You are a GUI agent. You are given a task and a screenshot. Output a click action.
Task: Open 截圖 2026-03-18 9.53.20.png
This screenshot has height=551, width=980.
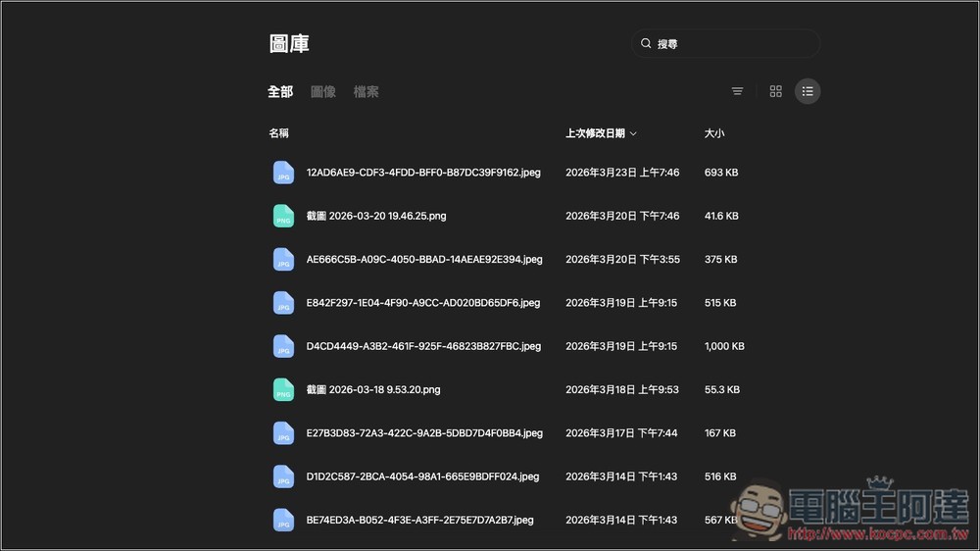click(373, 389)
